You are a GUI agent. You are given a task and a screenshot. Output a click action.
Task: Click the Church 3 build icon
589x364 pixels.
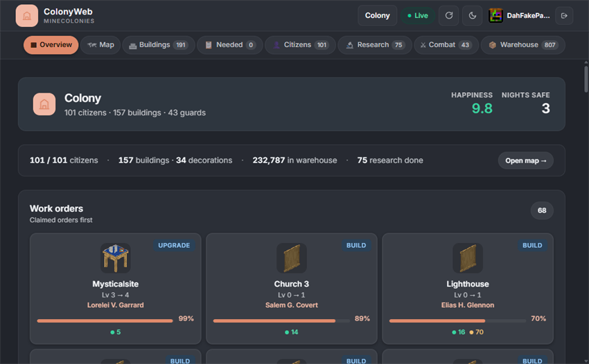tap(292, 258)
